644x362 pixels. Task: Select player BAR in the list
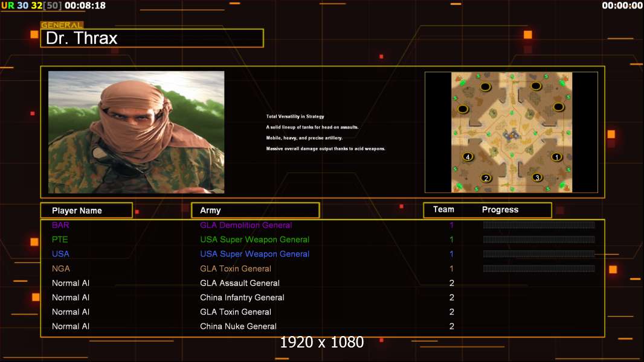point(60,225)
